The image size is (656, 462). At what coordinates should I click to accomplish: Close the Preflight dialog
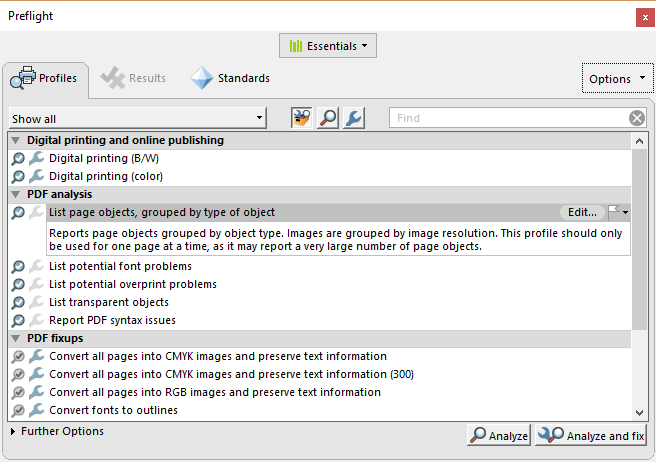[x=645, y=18]
